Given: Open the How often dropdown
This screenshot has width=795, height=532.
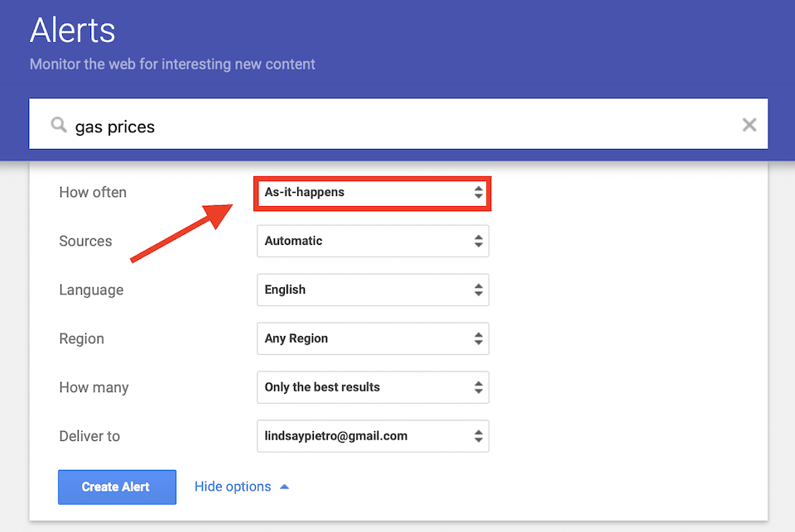Looking at the screenshot, I should tap(372, 193).
